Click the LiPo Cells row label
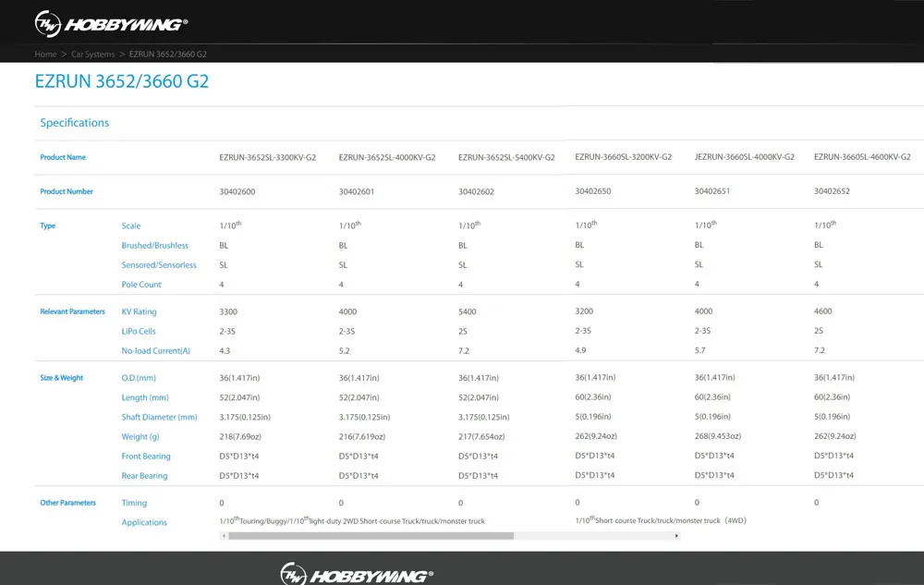The width and height of the screenshot is (924, 585). [139, 331]
